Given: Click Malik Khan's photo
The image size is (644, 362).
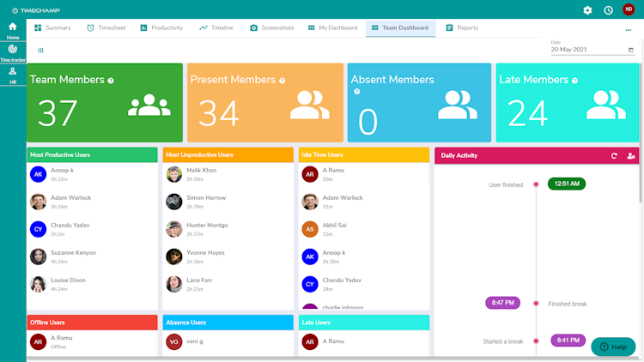Looking at the screenshot, I should [174, 174].
